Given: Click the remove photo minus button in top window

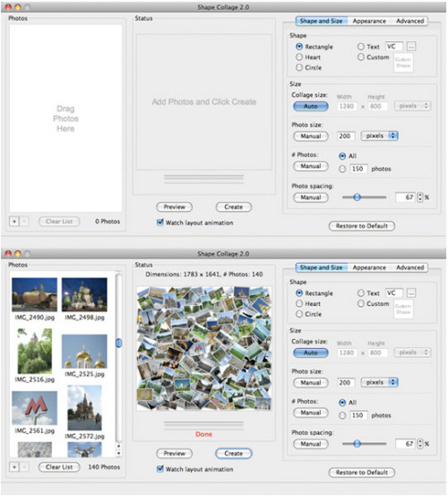Looking at the screenshot, I should click(x=24, y=222).
